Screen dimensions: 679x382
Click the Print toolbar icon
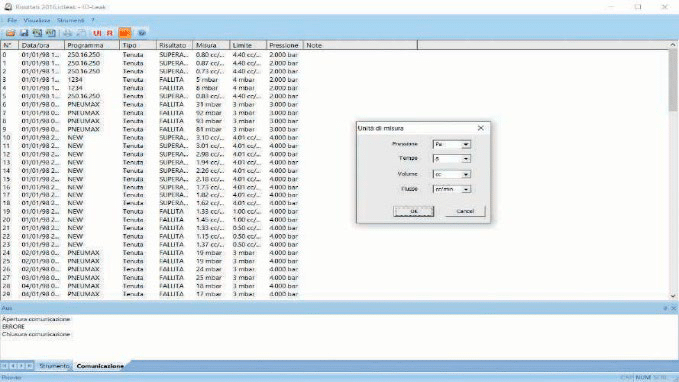[x=68, y=33]
